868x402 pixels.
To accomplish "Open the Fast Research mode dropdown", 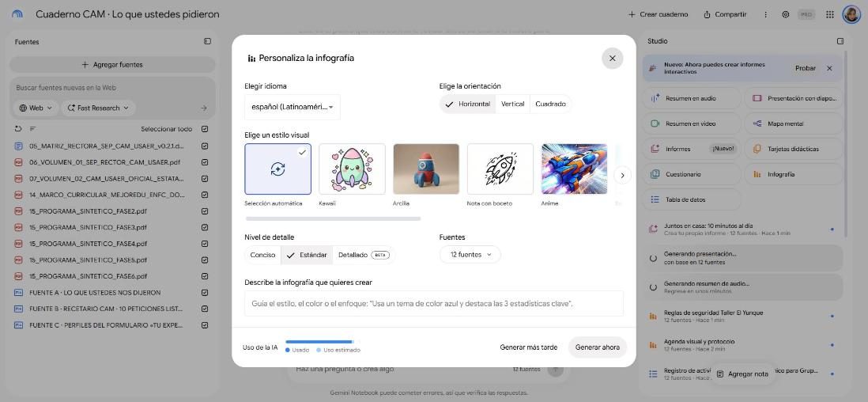I will (98, 108).
